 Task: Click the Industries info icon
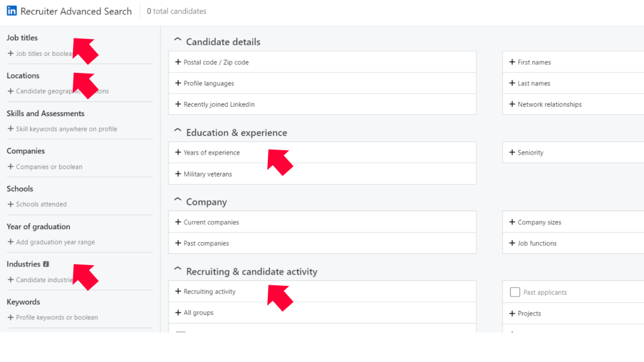click(x=46, y=265)
